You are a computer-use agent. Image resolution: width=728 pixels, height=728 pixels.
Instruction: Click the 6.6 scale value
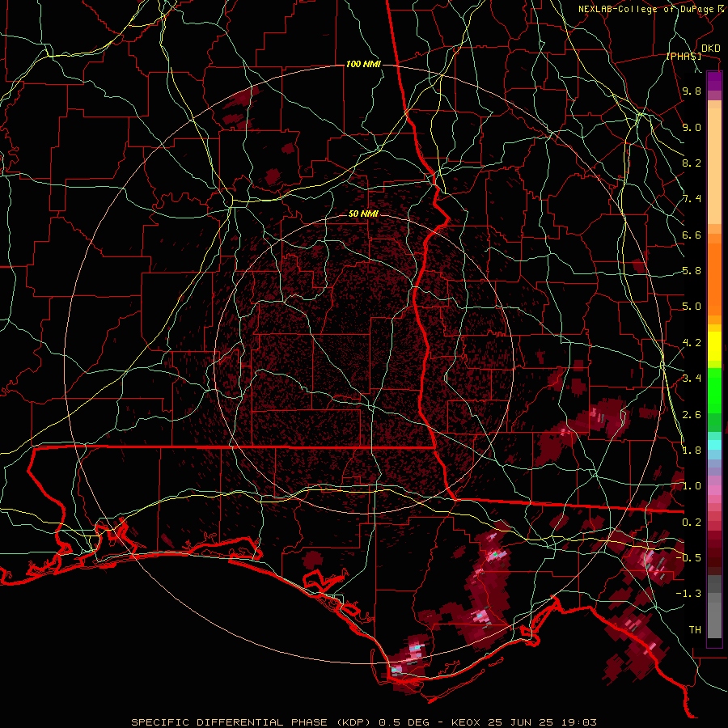tap(692, 235)
